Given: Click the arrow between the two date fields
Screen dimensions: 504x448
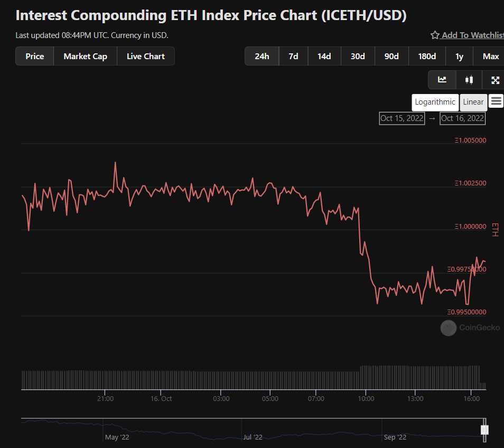Looking at the screenshot, I should point(432,118).
